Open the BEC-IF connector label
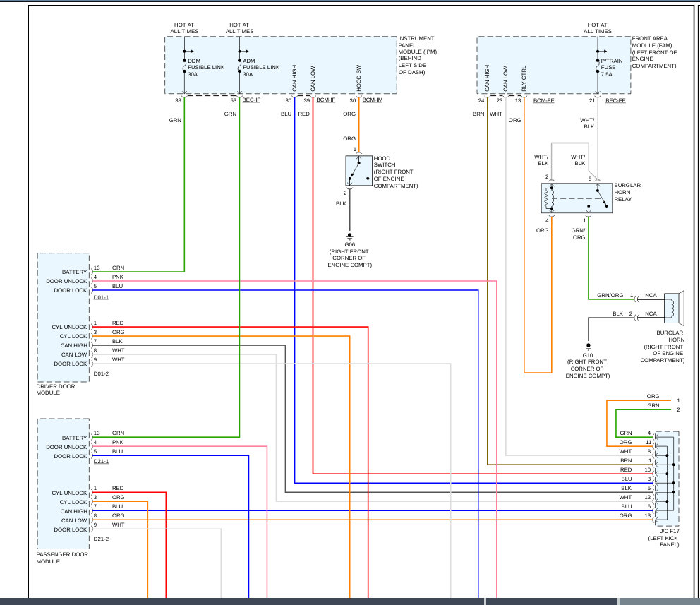 click(x=251, y=100)
